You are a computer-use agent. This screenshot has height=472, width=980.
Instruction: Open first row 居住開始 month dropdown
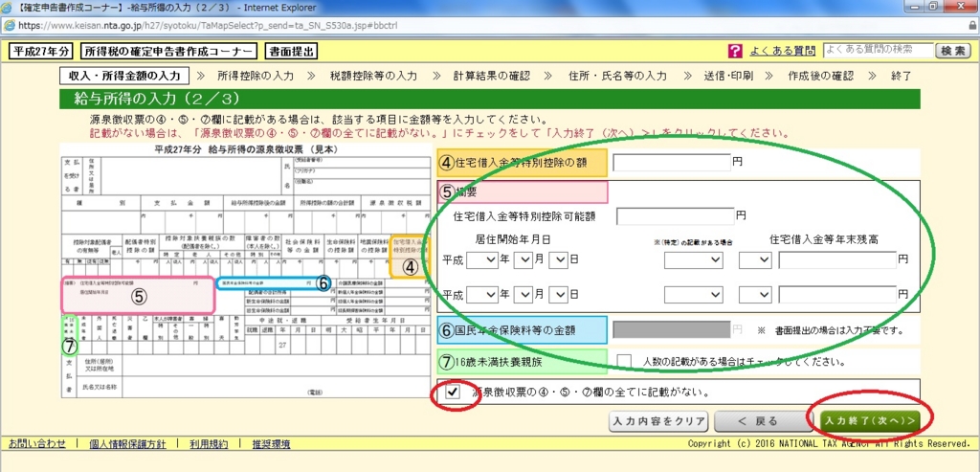[523, 258]
